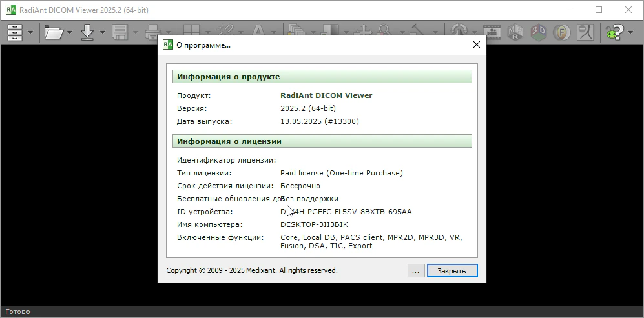Open dropdown arrow beside help icon

pos(631,32)
